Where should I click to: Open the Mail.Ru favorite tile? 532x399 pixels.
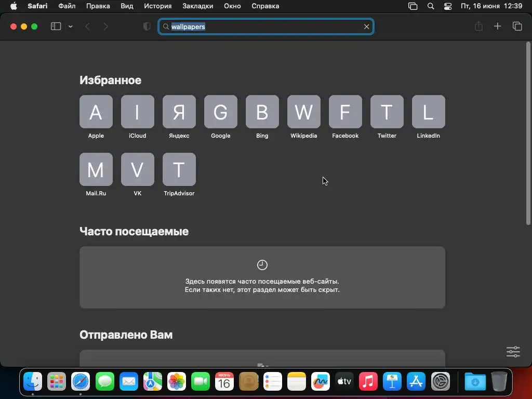tap(96, 169)
